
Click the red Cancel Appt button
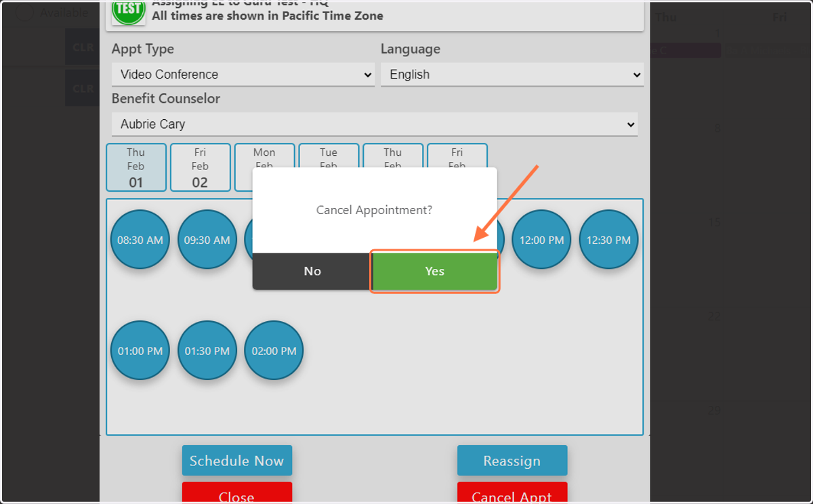pyautogui.click(x=512, y=493)
